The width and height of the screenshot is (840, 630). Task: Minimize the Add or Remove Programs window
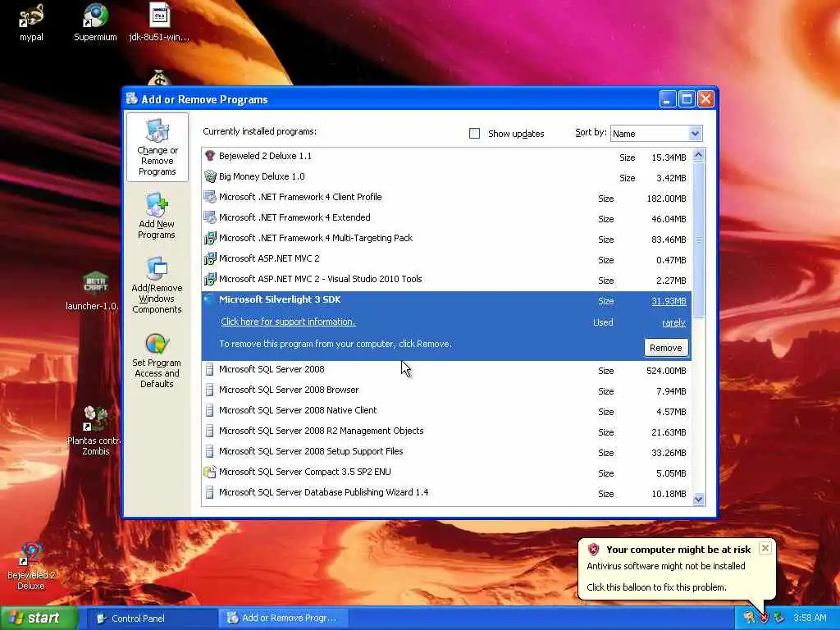click(x=668, y=99)
